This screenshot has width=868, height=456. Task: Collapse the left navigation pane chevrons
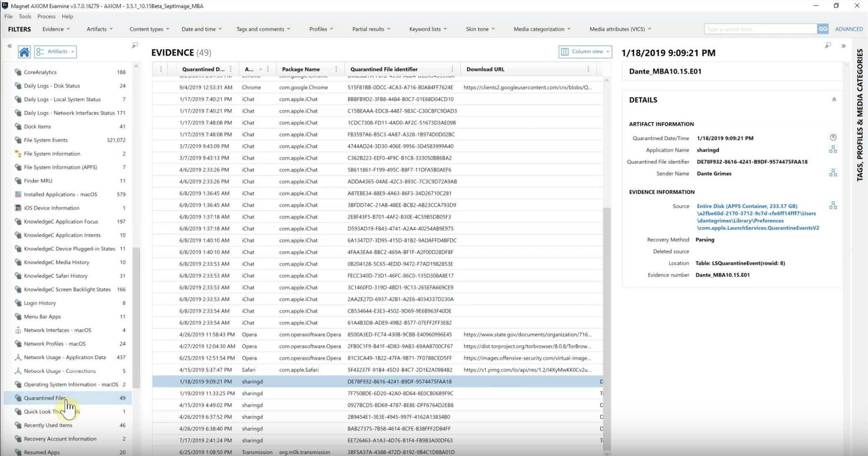pos(10,46)
